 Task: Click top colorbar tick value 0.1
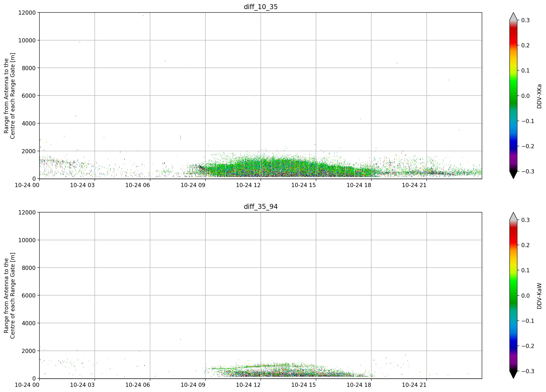526,71
